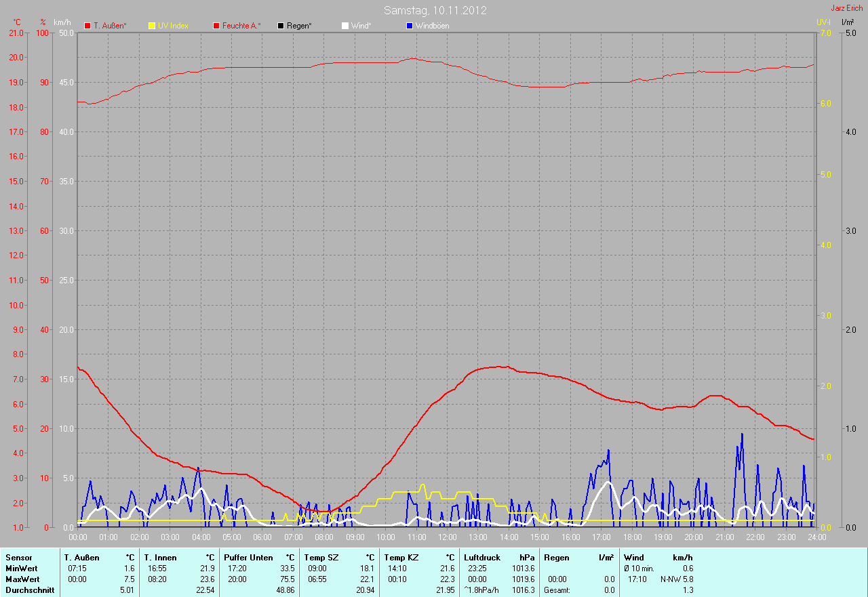The width and height of the screenshot is (868, 597).
Task: Click the red T. Außen legend square
Action: [87, 26]
